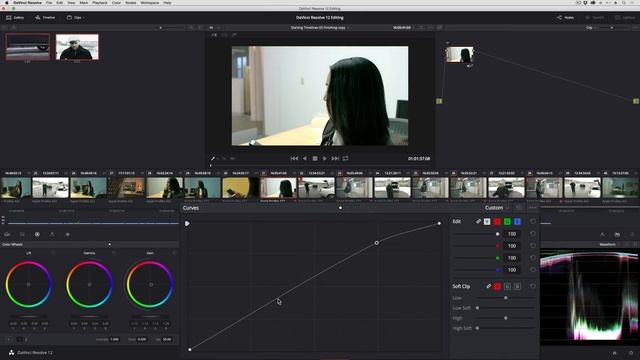Image resolution: width=640 pixels, height=360 pixels.
Task: Select green channel for curve edit
Action: coord(507,221)
